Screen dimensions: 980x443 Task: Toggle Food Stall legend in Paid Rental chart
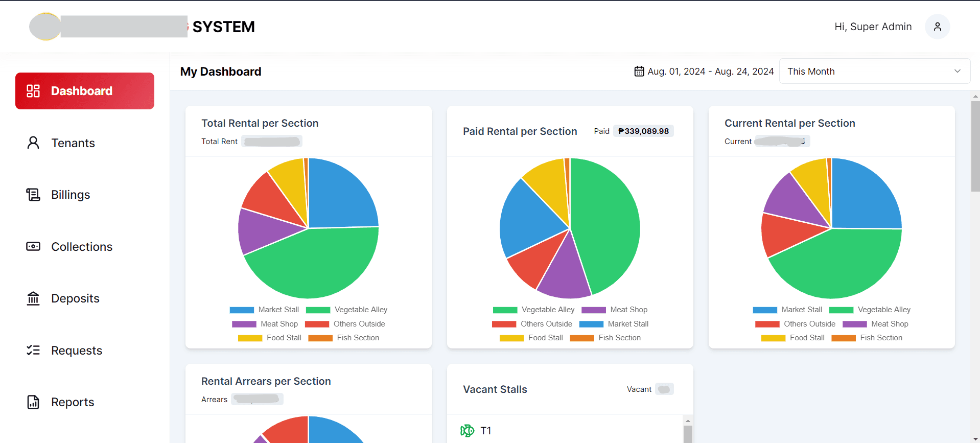click(531, 338)
